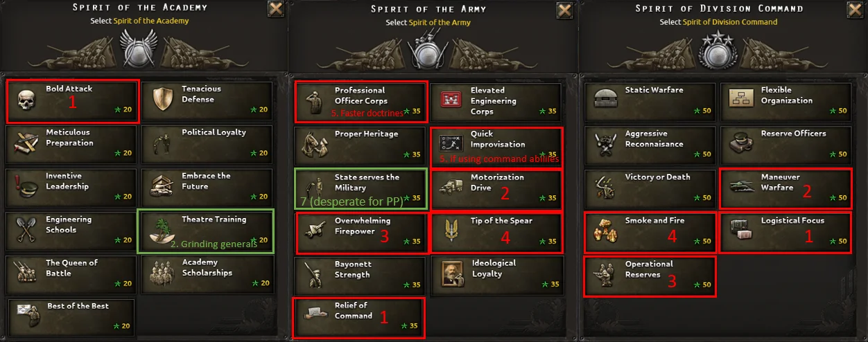
Task: Pick the Logistical Focus spirit
Action: 786,232
